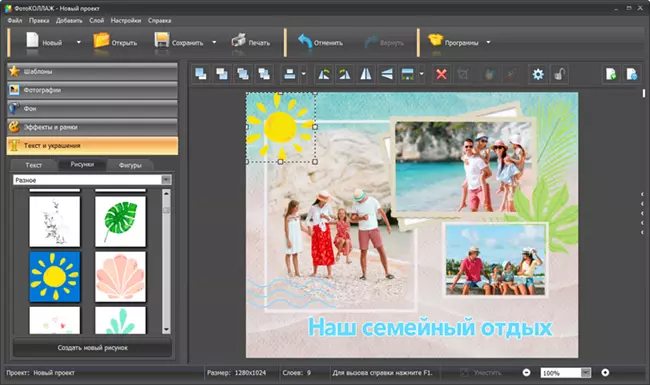
Task: Rotate the object left icon
Action: [x=324, y=74]
